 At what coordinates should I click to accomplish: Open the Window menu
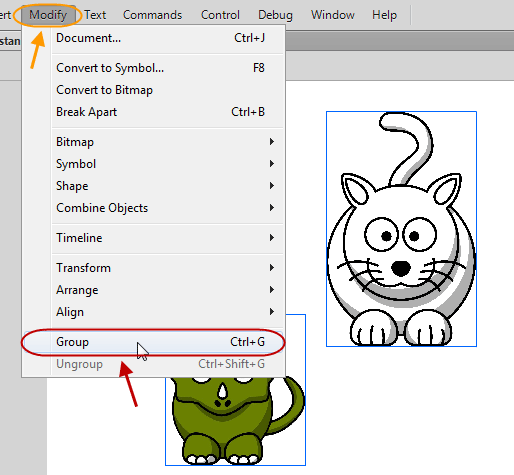click(x=333, y=15)
